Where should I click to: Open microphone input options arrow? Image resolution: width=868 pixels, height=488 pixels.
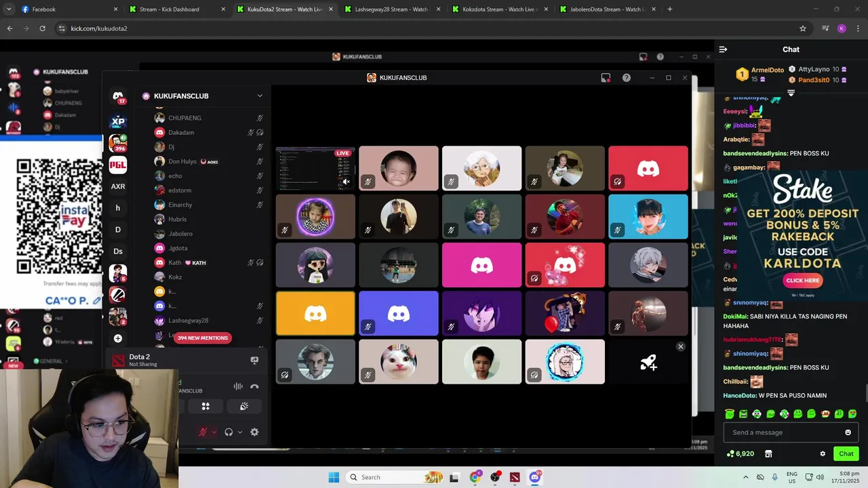pyautogui.click(x=214, y=432)
